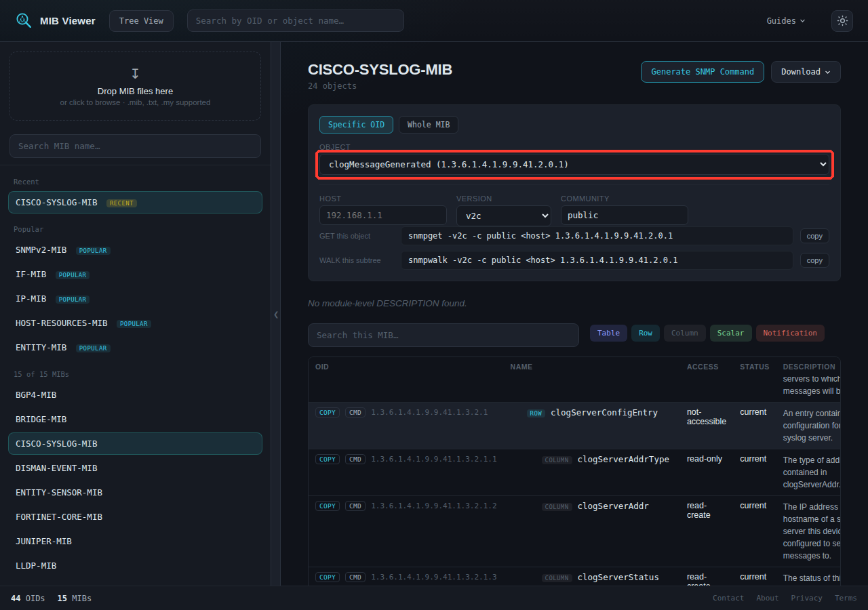Toggle the Notification type filter
The image size is (868, 610).
pyautogui.click(x=790, y=333)
